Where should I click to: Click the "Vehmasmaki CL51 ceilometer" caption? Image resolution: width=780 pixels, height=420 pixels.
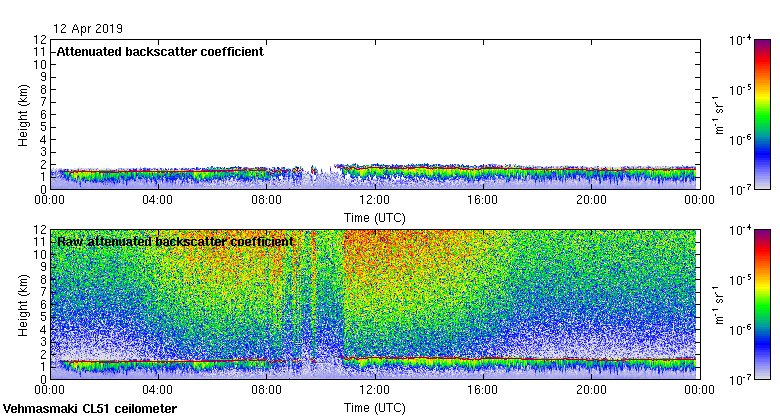pyautogui.click(x=90, y=409)
